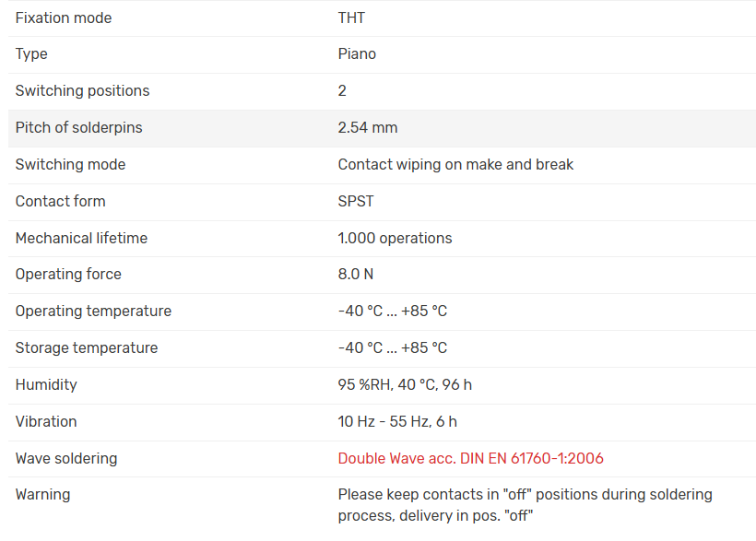756x541 pixels.
Task: Click the Warning row label
Action: click(x=42, y=494)
